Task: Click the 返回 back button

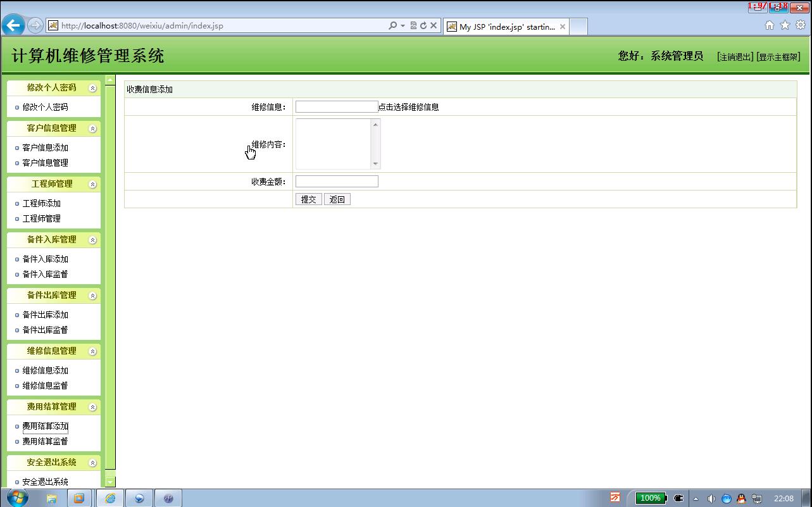Action: [337, 199]
